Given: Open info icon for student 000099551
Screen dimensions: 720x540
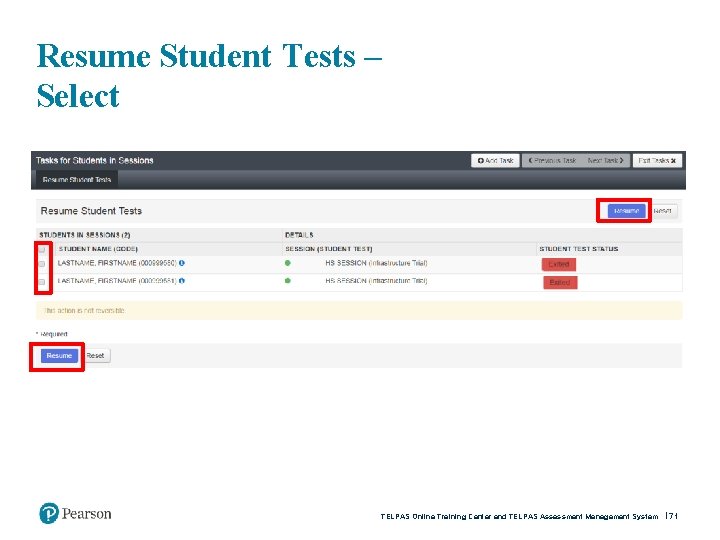Looking at the screenshot, I should (x=182, y=281).
